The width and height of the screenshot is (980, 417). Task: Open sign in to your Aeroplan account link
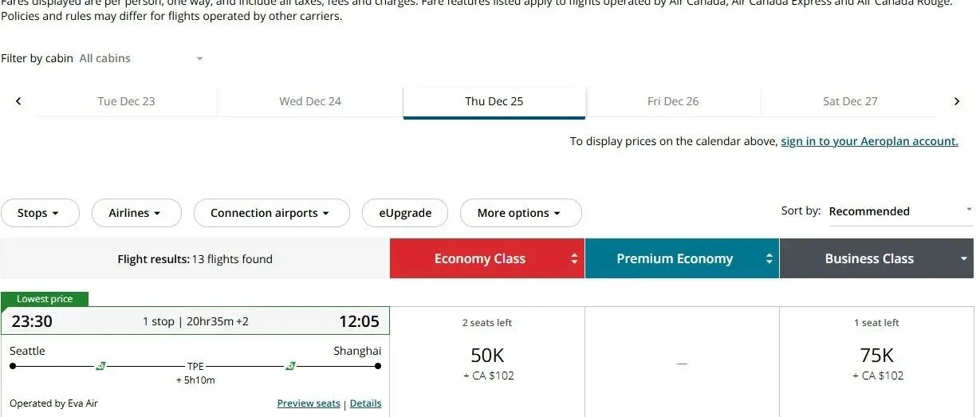[x=869, y=141]
